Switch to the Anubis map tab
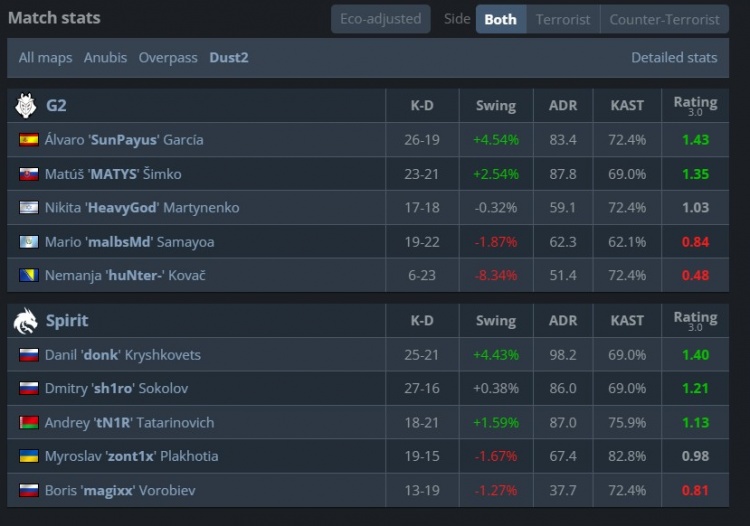Viewport: 750px width, 526px height. [x=105, y=58]
